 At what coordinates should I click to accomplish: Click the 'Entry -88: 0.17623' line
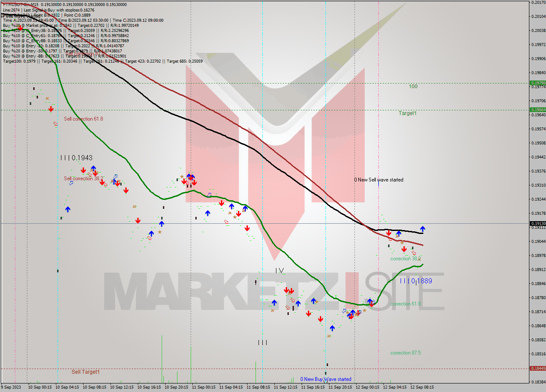[64, 56]
